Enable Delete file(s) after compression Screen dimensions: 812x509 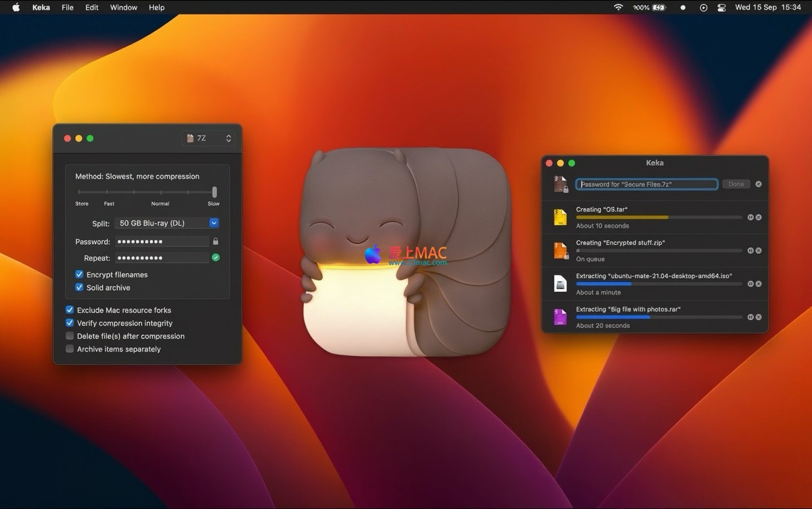point(70,336)
